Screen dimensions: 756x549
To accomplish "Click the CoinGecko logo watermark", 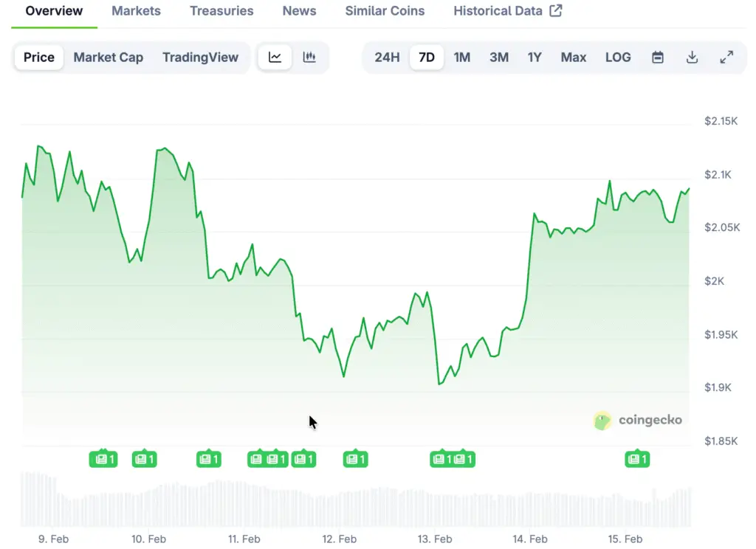I will [638, 421].
